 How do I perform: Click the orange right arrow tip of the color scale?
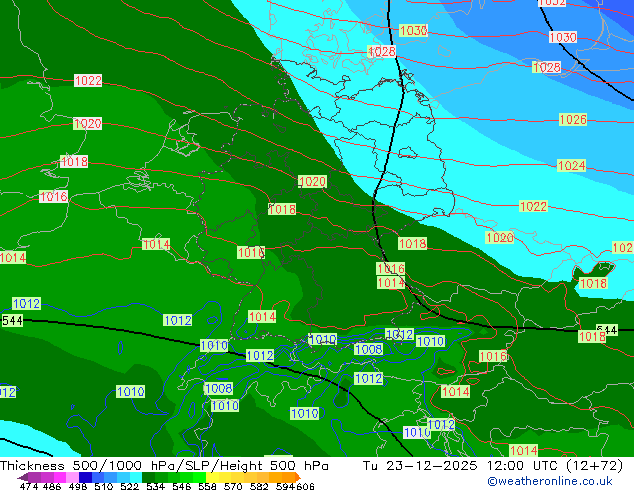coord(298,477)
